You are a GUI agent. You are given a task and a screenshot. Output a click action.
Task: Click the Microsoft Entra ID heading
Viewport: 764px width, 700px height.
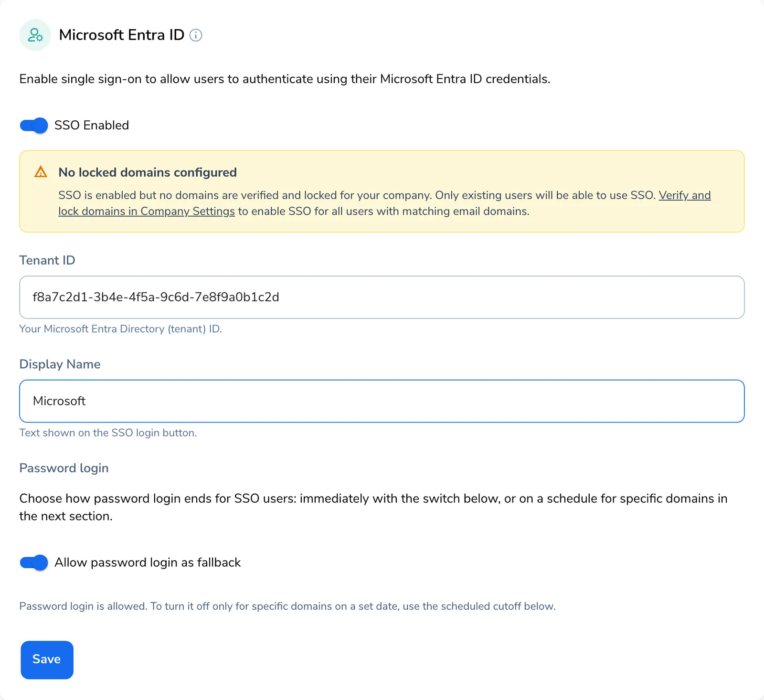coord(122,35)
